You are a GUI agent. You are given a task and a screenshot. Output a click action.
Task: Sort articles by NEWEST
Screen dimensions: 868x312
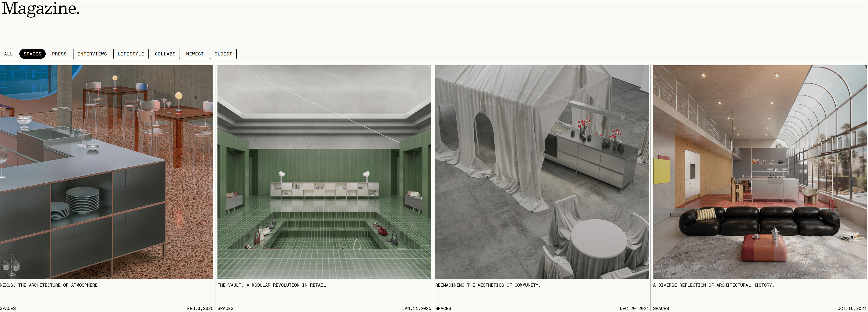point(195,54)
